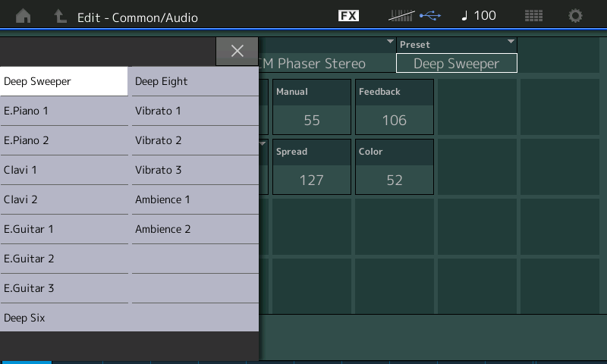Choose the E.Piano 1 preset
The width and height of the screenshot is (607, 364).
(x=64, y=111)
